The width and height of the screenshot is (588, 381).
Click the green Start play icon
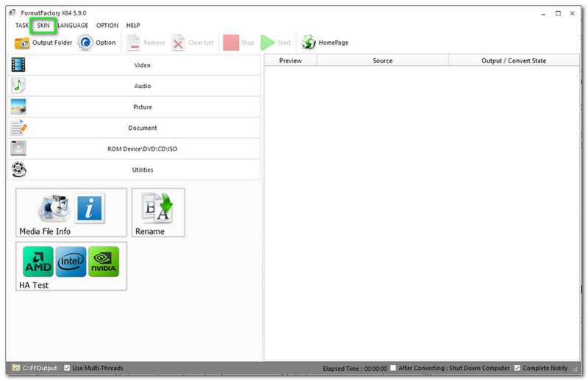click(x=268, y=43)
